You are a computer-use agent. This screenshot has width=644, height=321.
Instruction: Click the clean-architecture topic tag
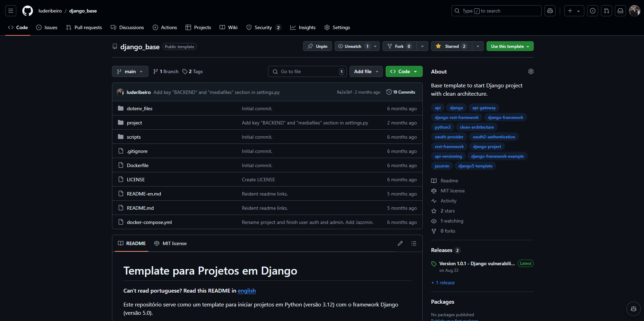pyautogui.click(x=476, y=127)
